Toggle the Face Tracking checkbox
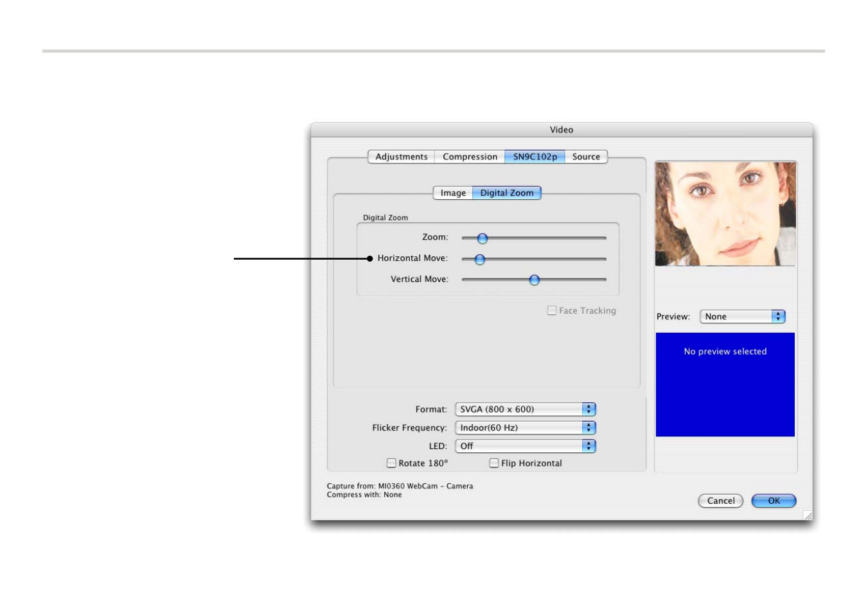868x613 pixels. [x=552, y=310]
